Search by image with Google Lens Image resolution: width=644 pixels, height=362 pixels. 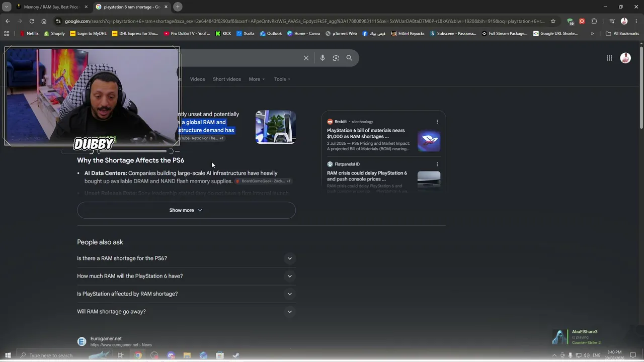tap(336, 58)
